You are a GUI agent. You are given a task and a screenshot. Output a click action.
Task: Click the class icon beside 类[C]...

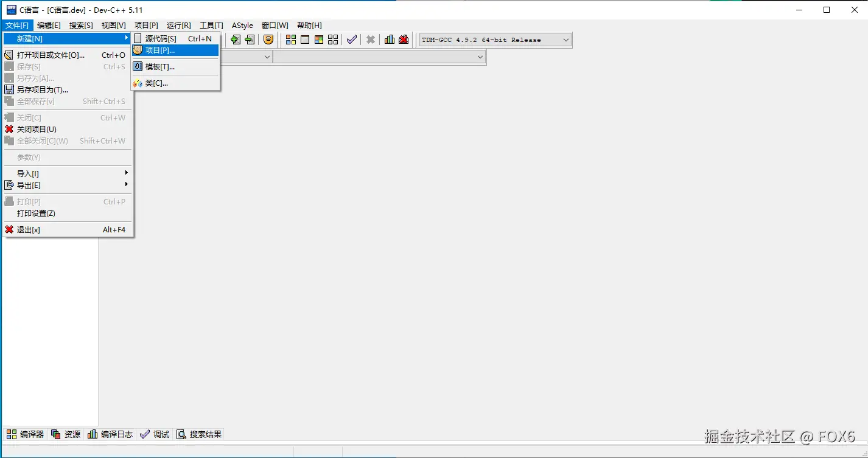(x=138, y=83)
